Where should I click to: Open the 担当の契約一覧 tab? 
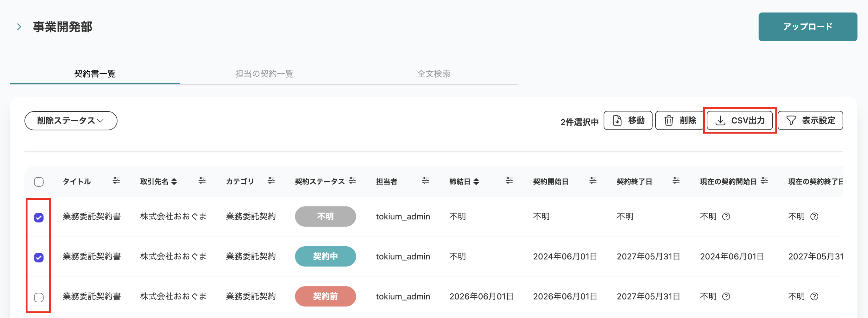tap(264, 74)
